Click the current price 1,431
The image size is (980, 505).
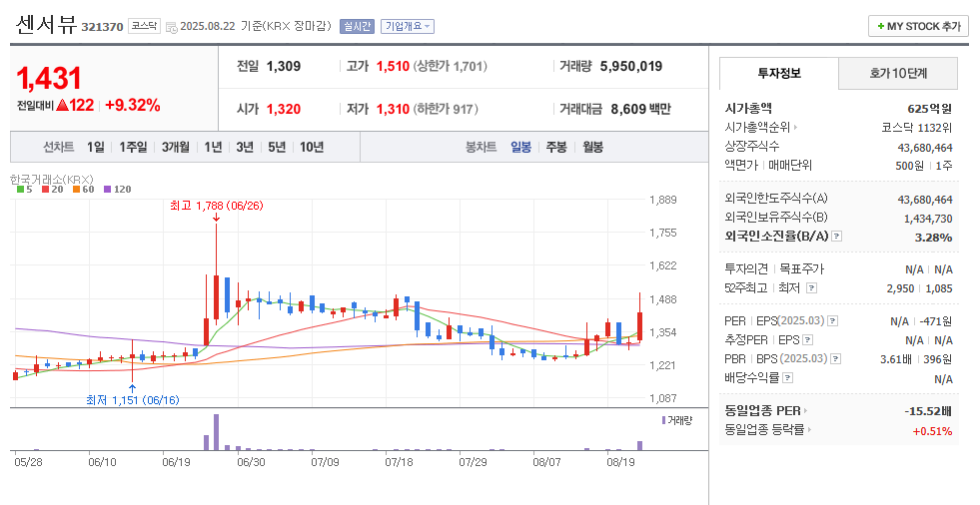coord(49,79)
